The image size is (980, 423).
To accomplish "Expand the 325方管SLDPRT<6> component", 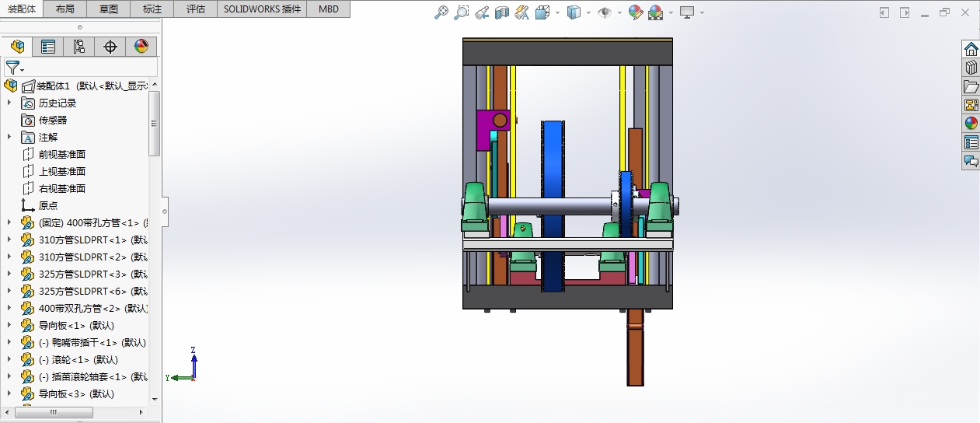I will tap(9, 291).
